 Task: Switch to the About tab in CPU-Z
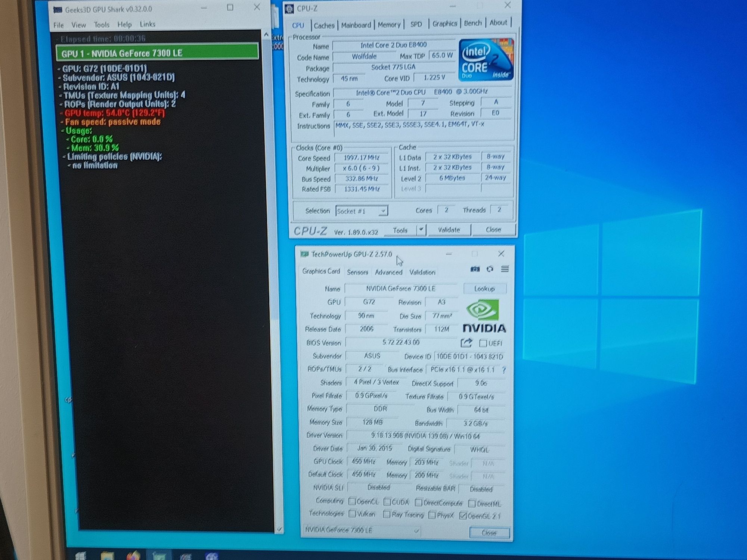(x=498, y=23)
